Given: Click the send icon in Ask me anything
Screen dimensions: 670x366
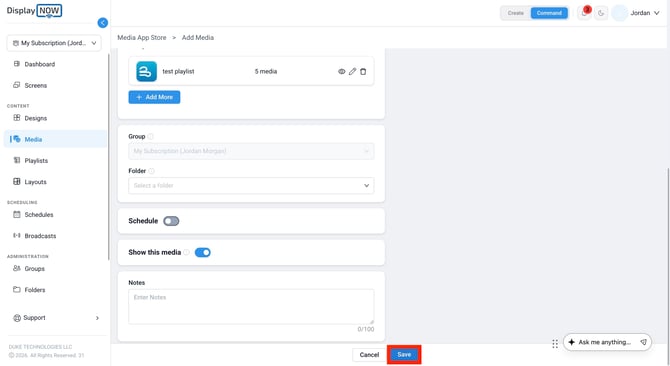Looking at the screenshot, I should pyautogui.click(x=643, y=342).
